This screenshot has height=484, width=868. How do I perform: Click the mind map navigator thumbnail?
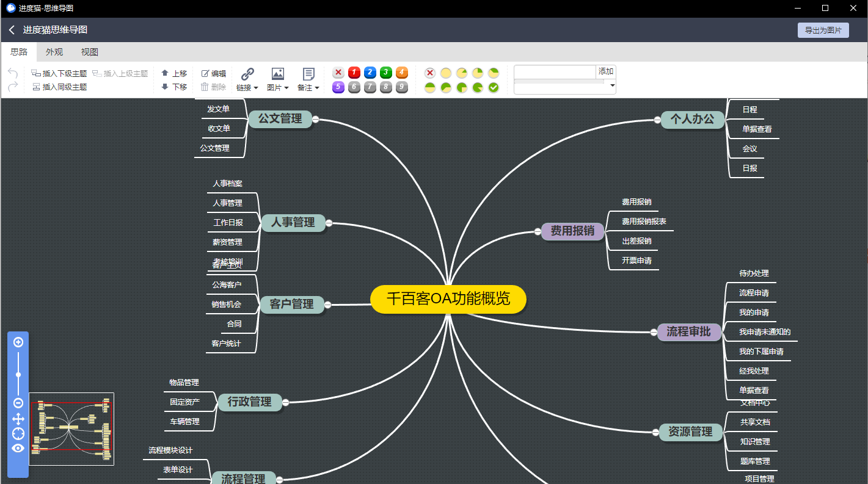pos(71,428)
